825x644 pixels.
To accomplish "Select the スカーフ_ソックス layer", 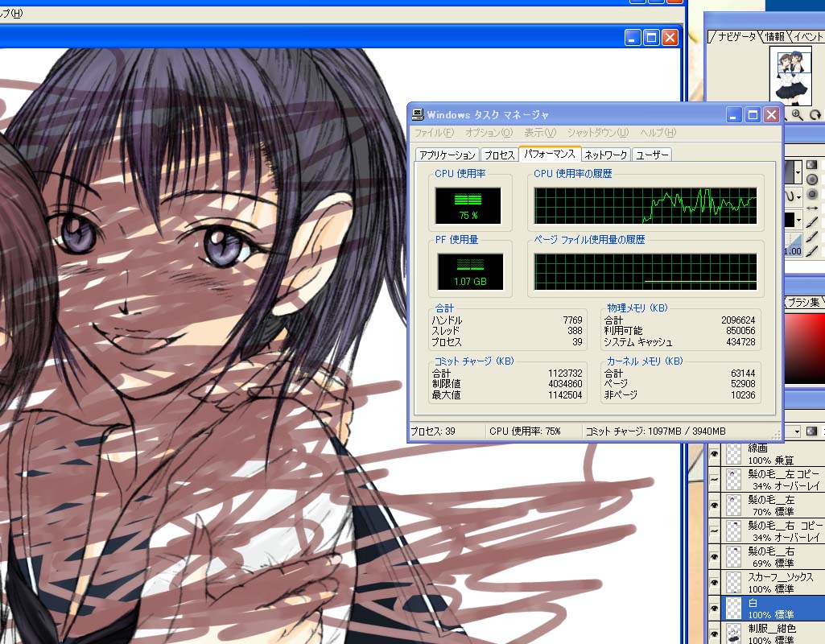I will [773, 583].
